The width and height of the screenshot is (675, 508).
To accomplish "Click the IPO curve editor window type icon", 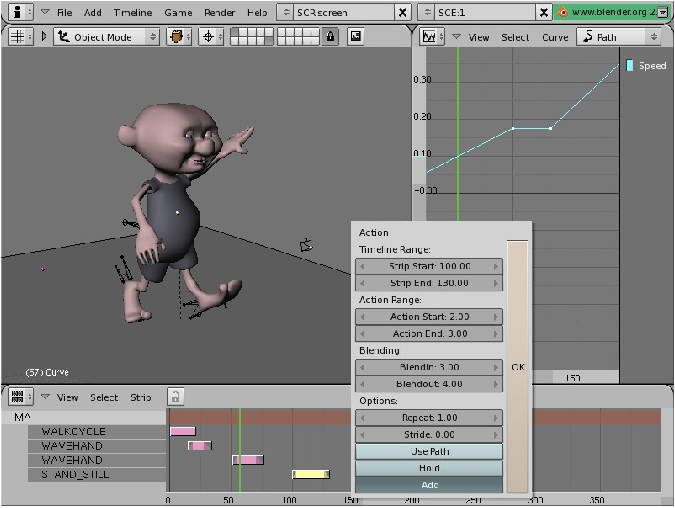I will coord(427,36).
